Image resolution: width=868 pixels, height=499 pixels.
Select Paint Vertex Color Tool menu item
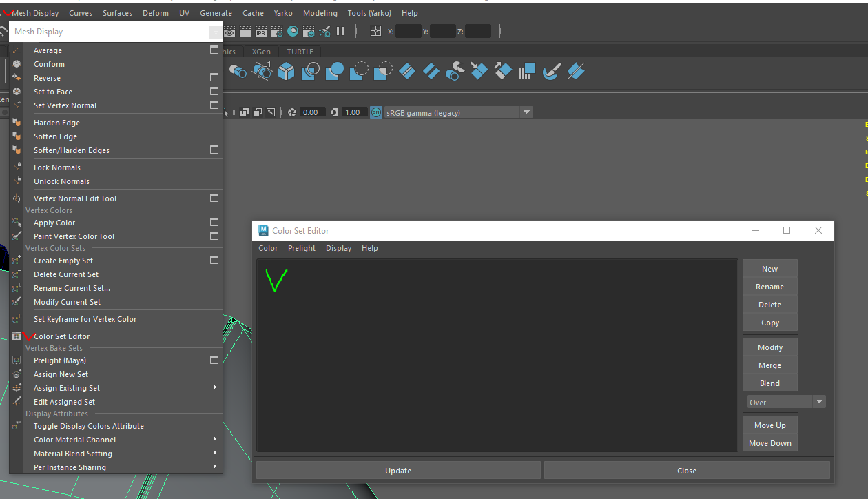pyautogui.click(x=74, y=236)
